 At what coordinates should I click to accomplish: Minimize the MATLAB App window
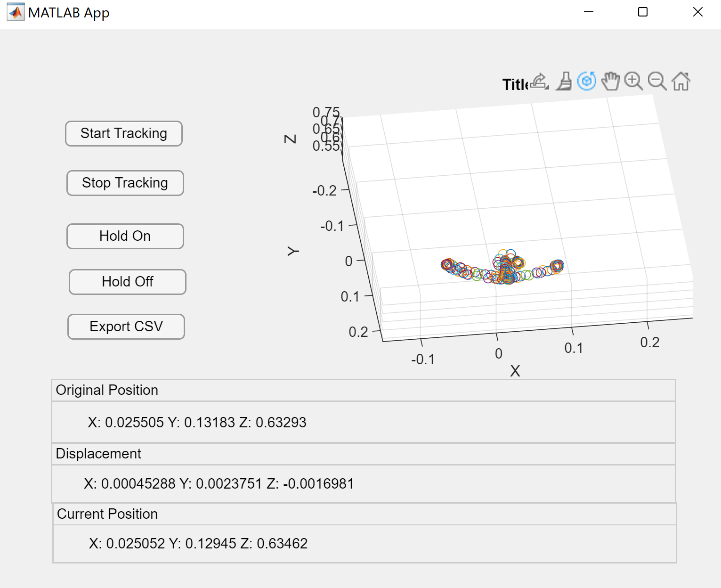[x=589, y=12]
